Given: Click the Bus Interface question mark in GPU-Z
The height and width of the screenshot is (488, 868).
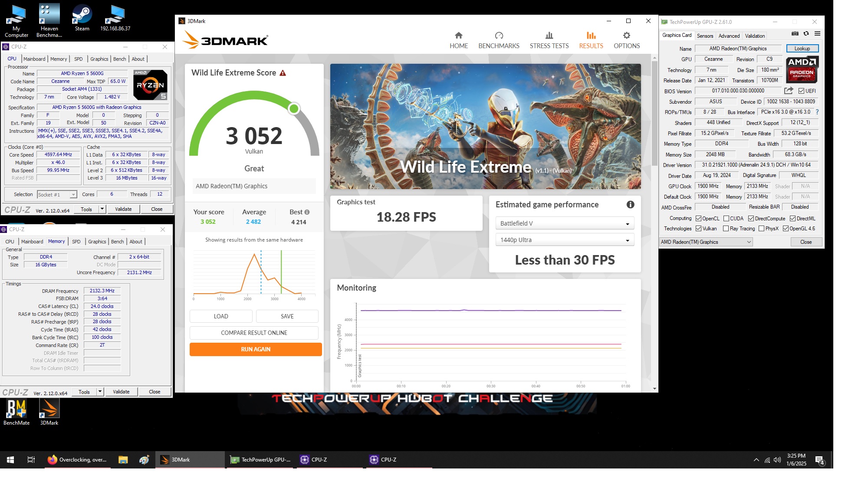Looking at the screenshot, I should (x=817, y=112).
